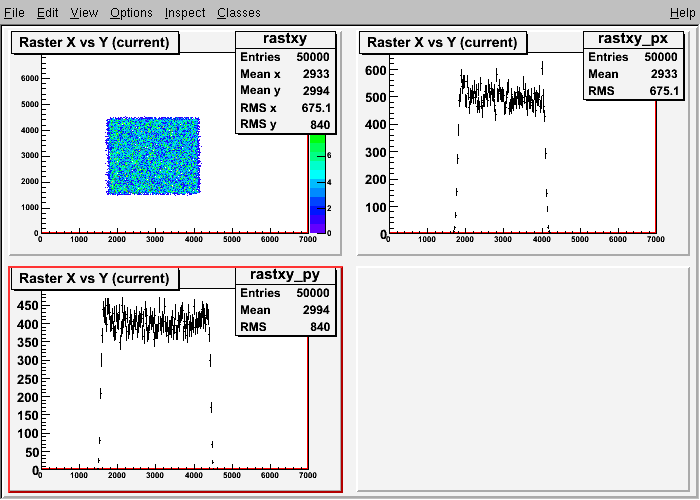Image resolution: width=700 pixels, height=500 pixels.
Task: Click 'Mean y 2994' in rastxy stats
Action: tap(285, 91)
